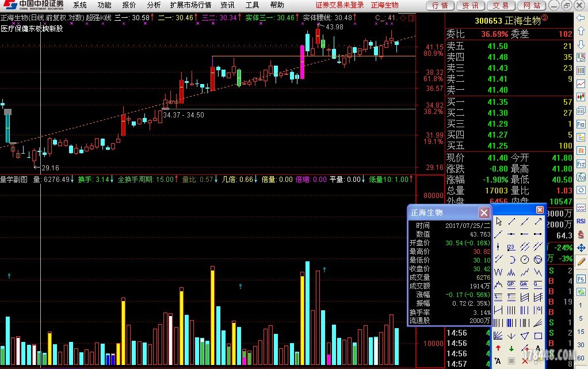
Task: Choose the numbered 123 marker tool
Action: point(511,246)
